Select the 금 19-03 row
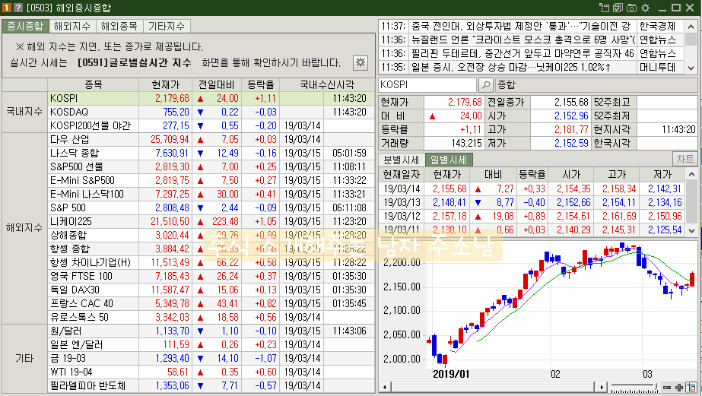The width and height of the screenshot is (702, 396). click(211, 358)
